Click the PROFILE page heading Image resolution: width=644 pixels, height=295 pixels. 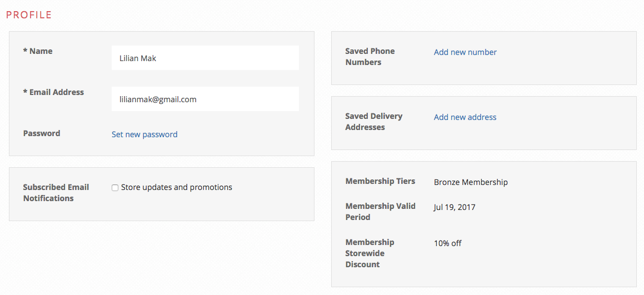click(x=29, y=15)
